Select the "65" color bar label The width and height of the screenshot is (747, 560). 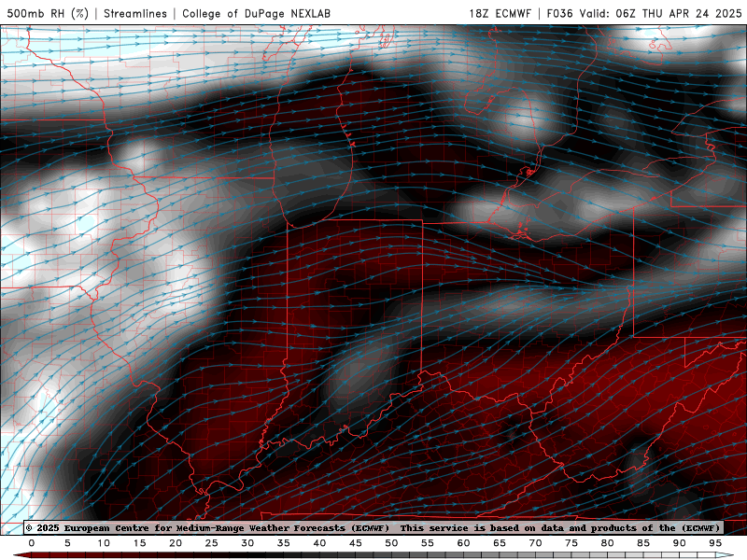500,543
